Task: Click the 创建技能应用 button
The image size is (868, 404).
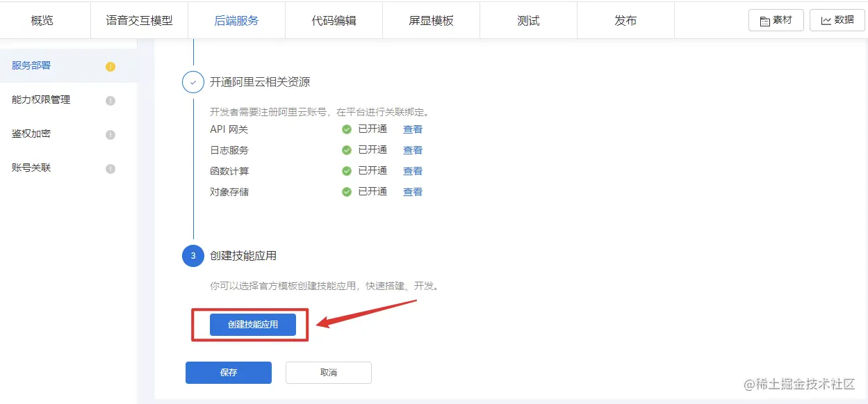Action: 253,325
